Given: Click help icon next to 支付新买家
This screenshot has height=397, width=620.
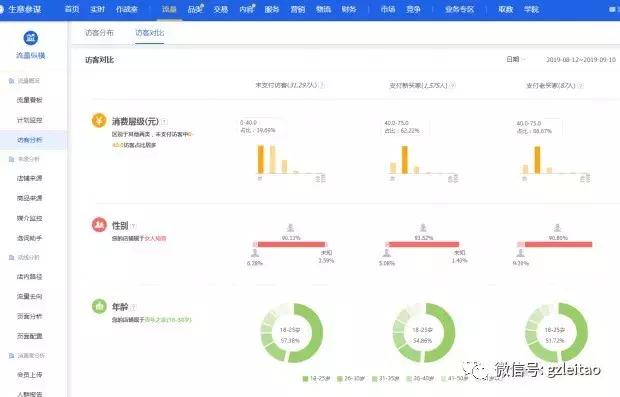Looking at the screenshot, I should pos(453,85).
